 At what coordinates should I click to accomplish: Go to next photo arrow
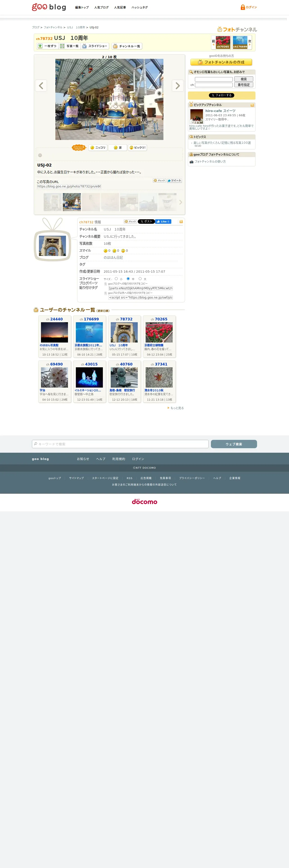pyautogui.click(x=178, y=86)
